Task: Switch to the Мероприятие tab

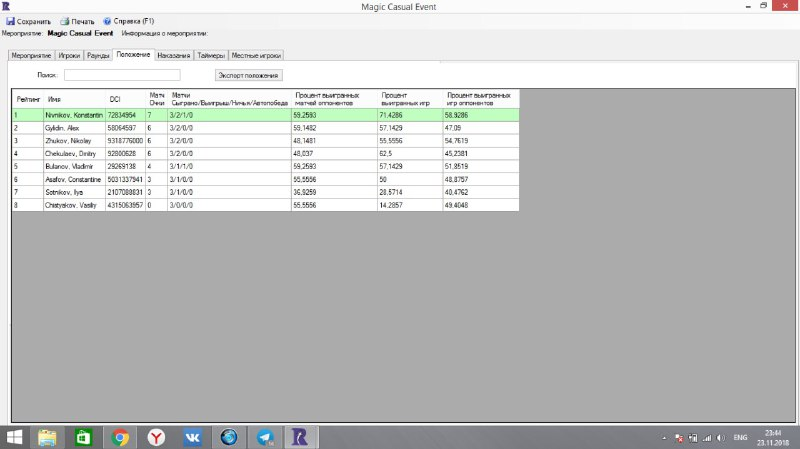Action: 31,55
